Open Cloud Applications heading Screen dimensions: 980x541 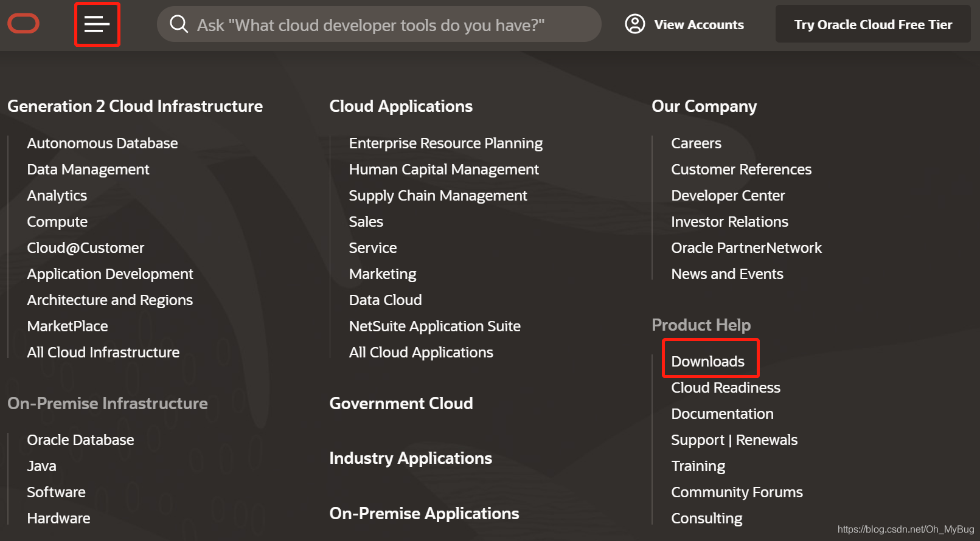(401, 106)
